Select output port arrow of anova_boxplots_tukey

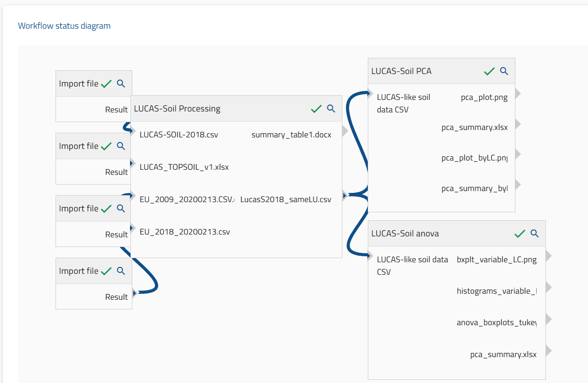click(548, 319)
